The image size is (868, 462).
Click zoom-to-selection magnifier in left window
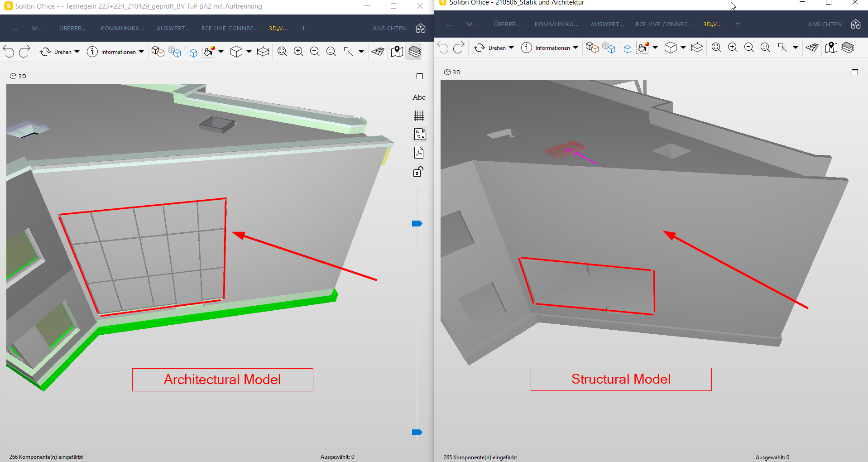coord(331,52)
